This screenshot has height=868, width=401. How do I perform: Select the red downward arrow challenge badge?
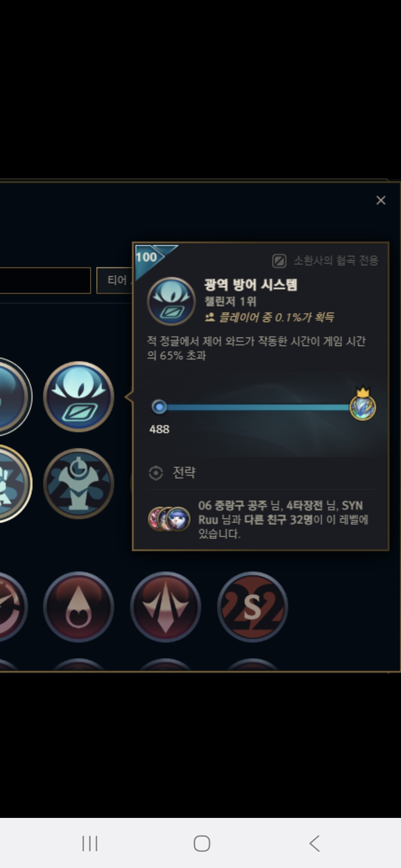coord(166,607)
